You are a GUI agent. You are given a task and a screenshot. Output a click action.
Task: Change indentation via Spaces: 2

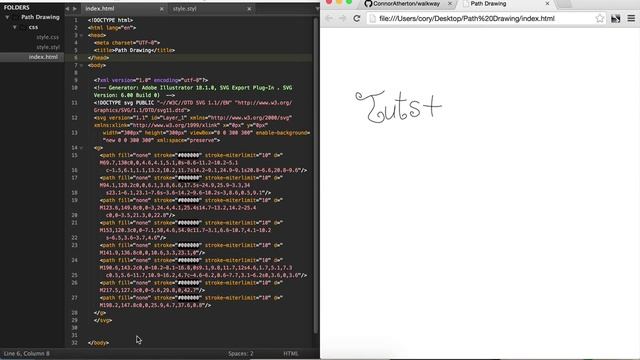click(241, 353)
